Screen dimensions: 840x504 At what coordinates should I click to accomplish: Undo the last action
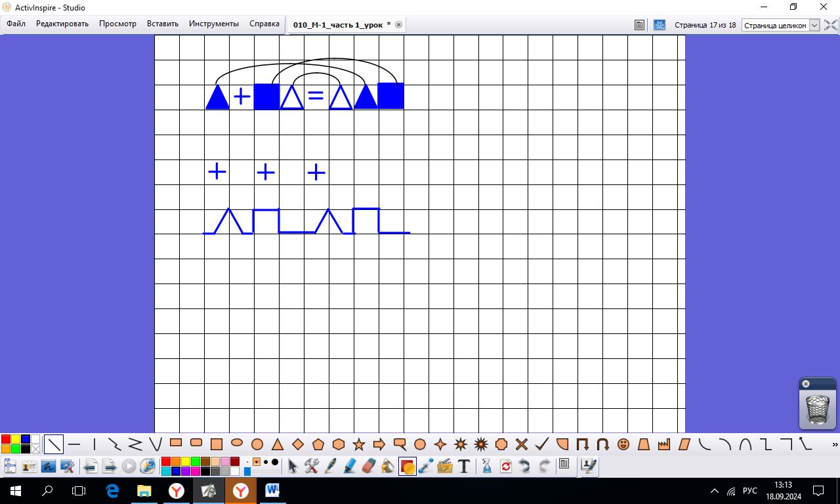coord(524,466)
